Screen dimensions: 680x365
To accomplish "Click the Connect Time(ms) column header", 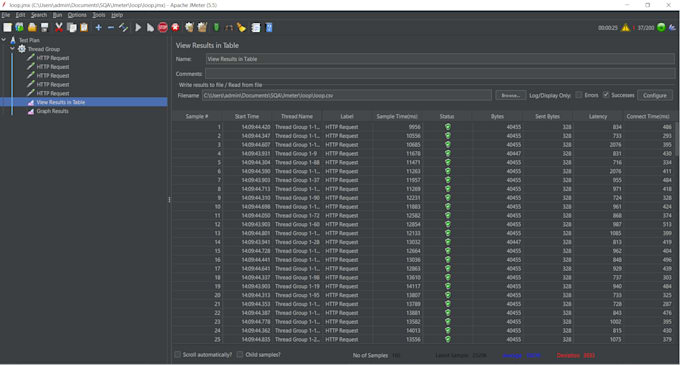I will pos(648,116).
